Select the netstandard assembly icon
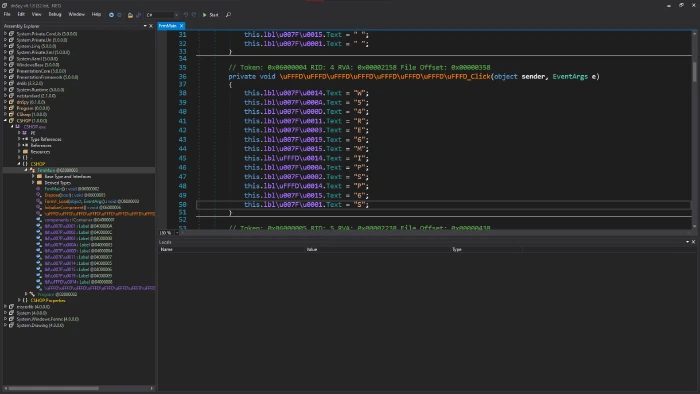 tap(12, 95)
